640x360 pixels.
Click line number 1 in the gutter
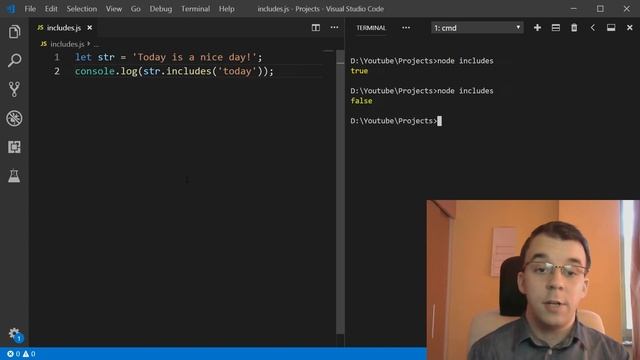pyautogui.click(x=57, y=57)
